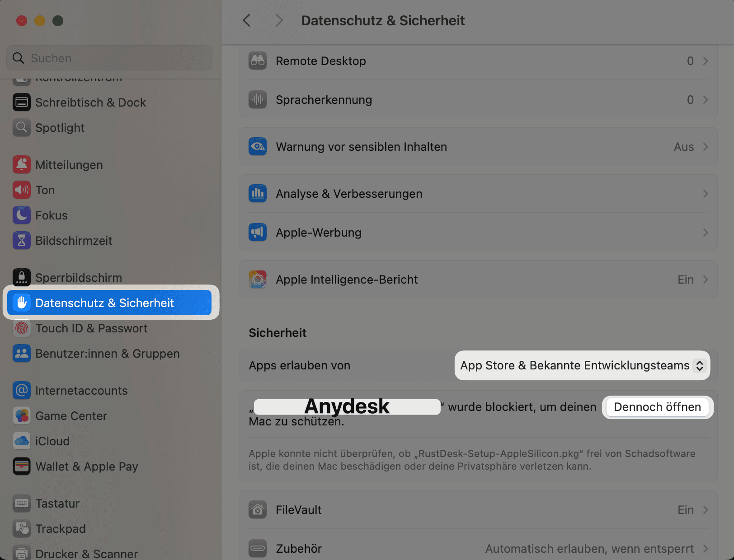Click the Ein value for Apple Intelligence-Bericht
The image size is (734, 560).
[x=686, y=280]
